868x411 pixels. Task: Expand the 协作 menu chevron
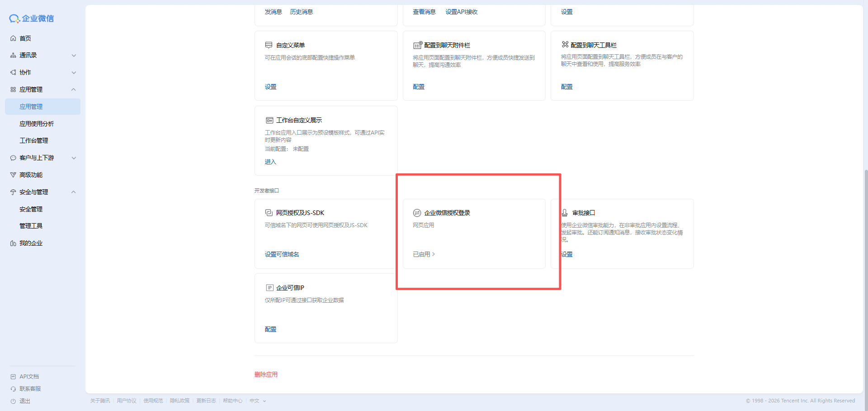[74, 73]
